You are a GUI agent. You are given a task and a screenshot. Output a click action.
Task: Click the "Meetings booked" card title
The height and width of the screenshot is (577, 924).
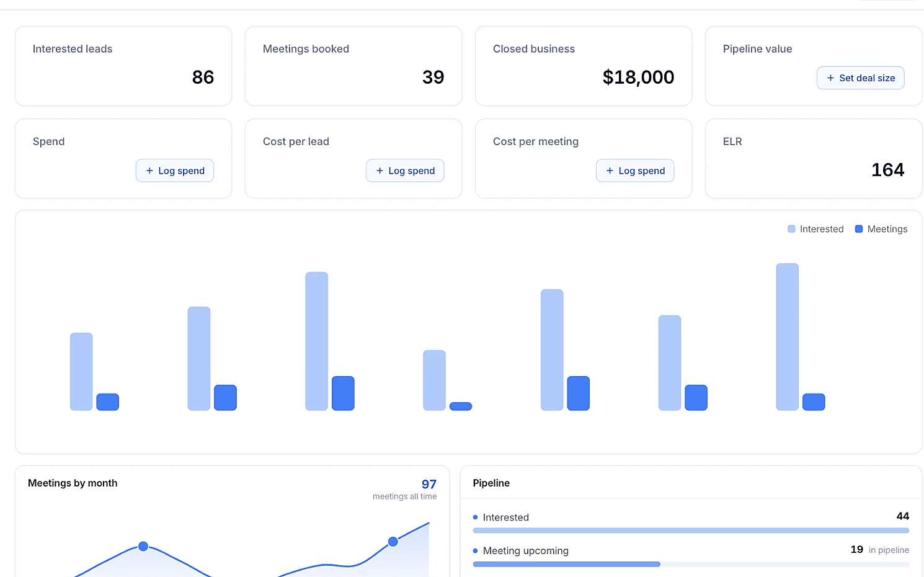(306, 49)
